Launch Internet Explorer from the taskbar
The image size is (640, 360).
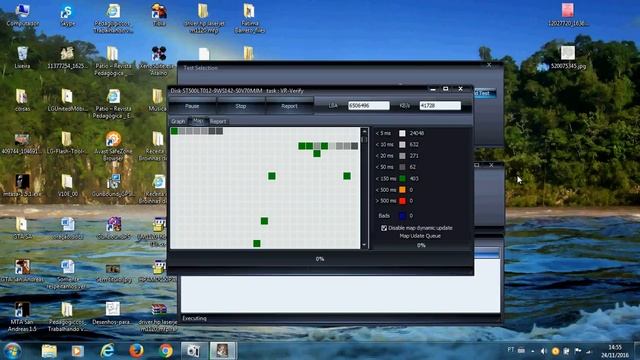coord(107,351)
